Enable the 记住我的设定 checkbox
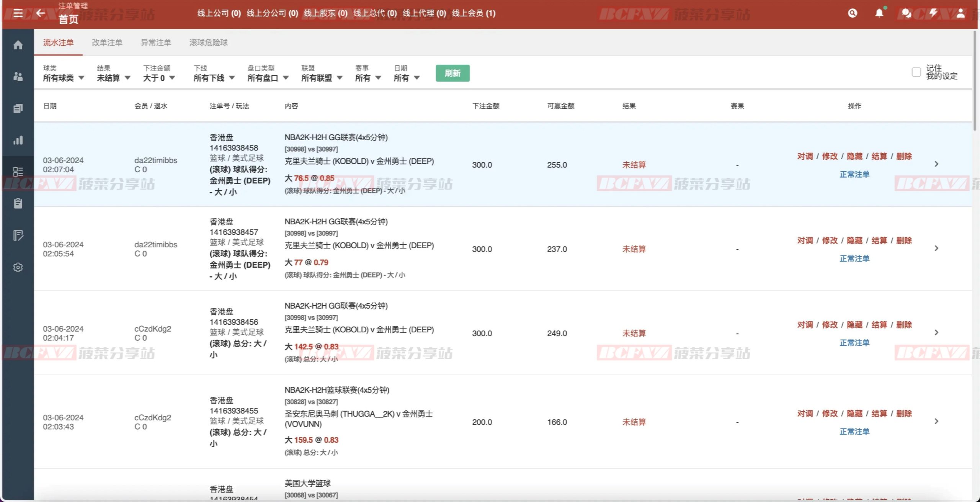The height and width of the screenshot is (502, 980). pos(916,72)
